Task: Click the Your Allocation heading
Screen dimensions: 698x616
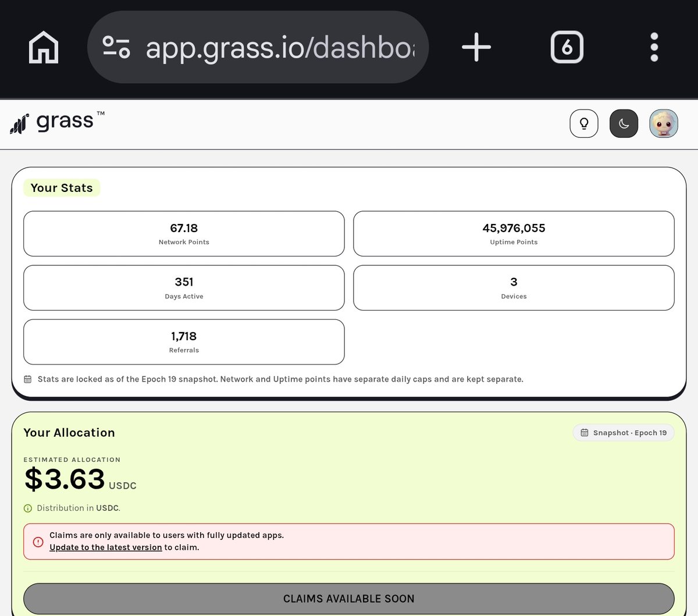Action: 69,433
